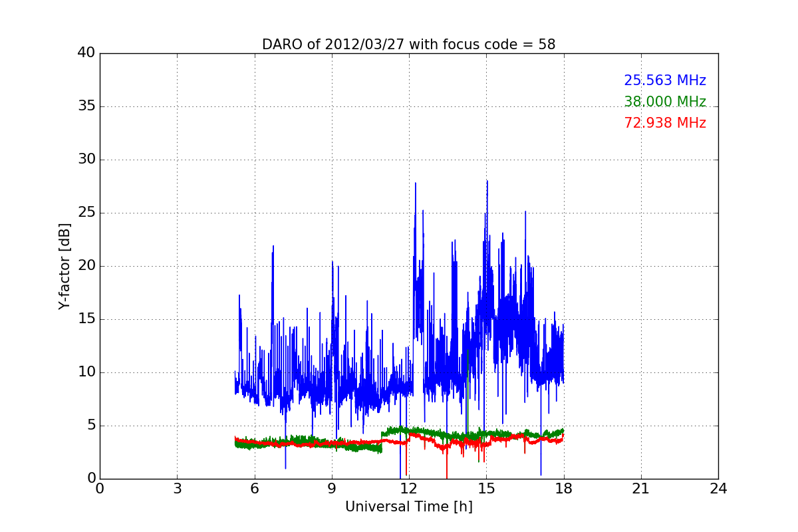
Task: Click x-axis tick label 6
Action: point(254,489)
